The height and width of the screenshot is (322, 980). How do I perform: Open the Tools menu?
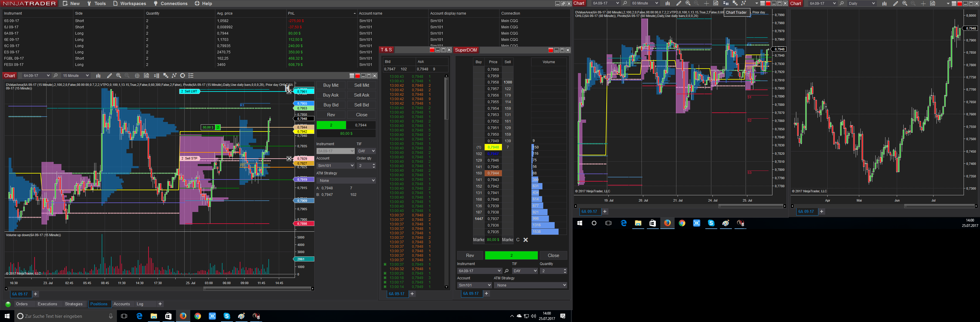[97, 3]
